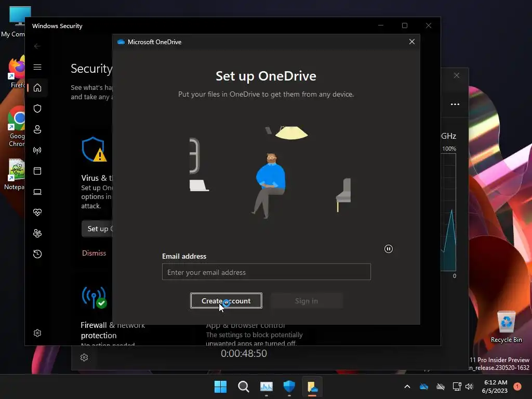532x399 pixels.
Task: Open Protection history clock icon
Action: pos(37,254)
